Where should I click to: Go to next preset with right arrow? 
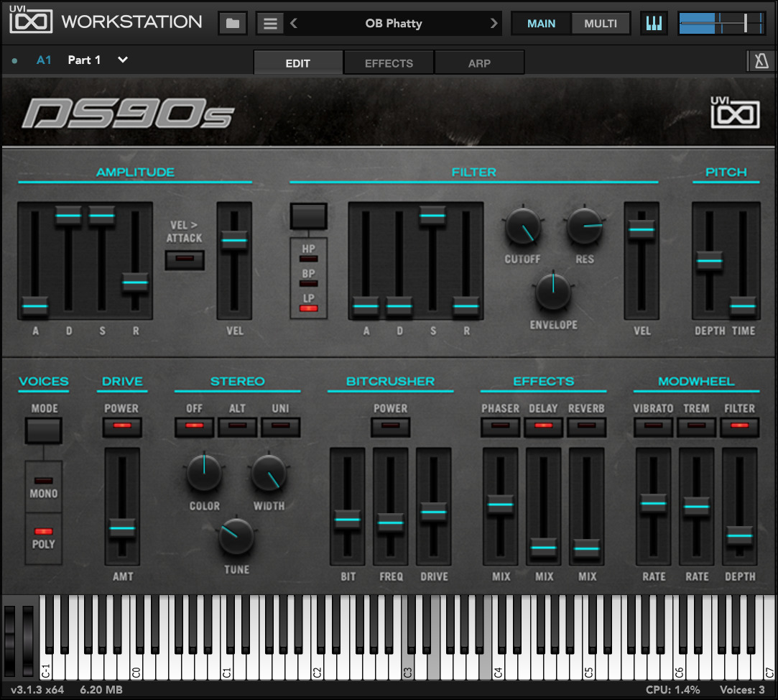pos(494,23)
